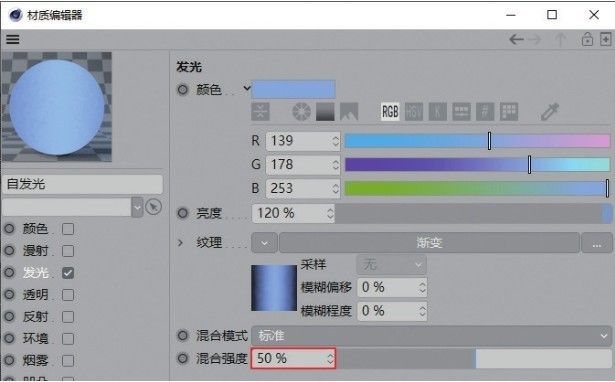Enable the 颜色 channel checkbox
Screen dimensions: 615x382
tap(68, 229)
